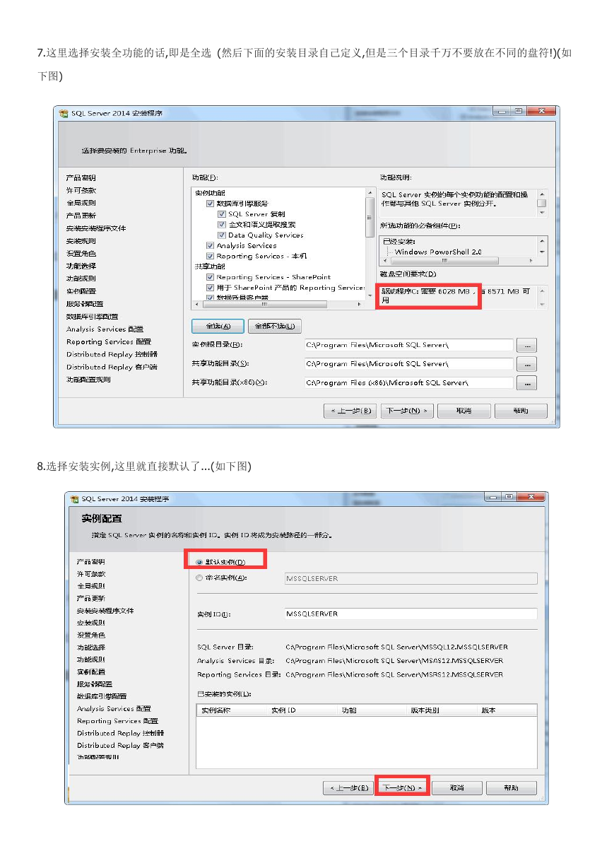Select the 默认实例(D) radio button

tap(199, 562)
